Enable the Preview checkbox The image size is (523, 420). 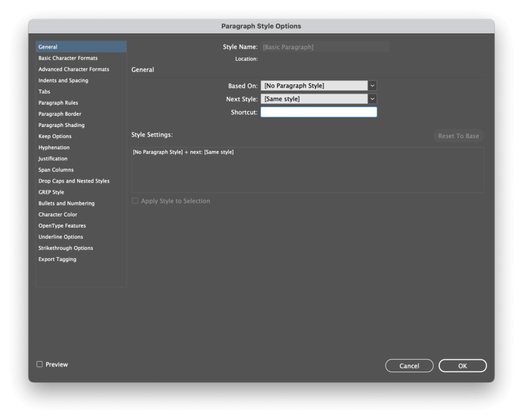(40, 364)
